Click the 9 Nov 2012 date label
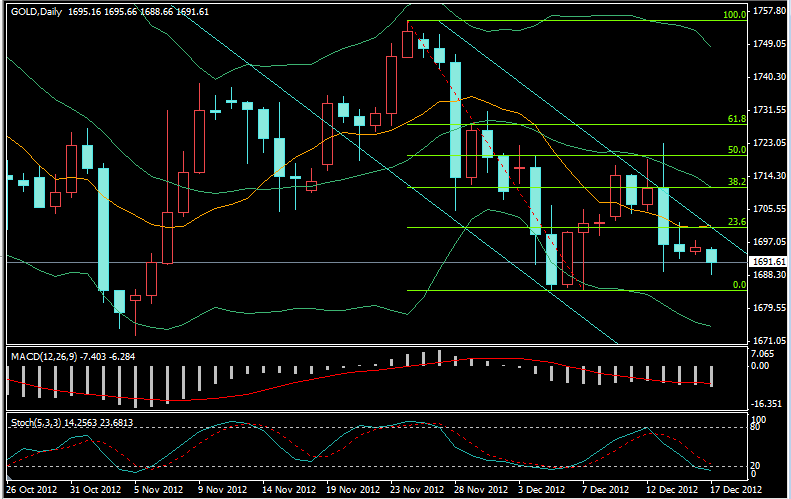The image size is (791, 499). tap(222, 490)
